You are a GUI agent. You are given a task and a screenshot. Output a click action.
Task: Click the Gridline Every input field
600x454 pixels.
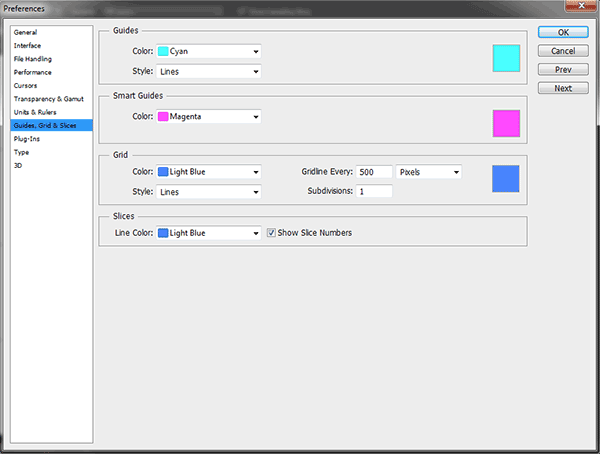(374, 172)
